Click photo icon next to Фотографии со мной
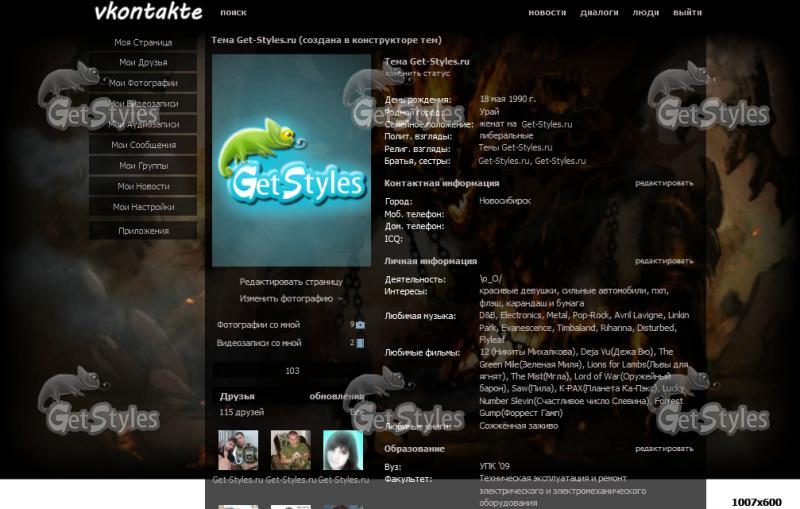The image size is (800, 509). click(360, 325)
